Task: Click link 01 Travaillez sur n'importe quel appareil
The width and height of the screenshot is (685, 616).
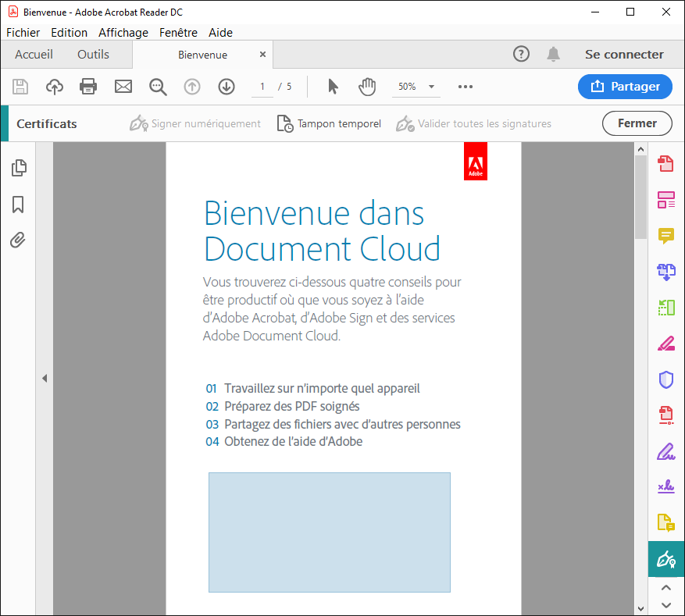Action: [312, 388]
